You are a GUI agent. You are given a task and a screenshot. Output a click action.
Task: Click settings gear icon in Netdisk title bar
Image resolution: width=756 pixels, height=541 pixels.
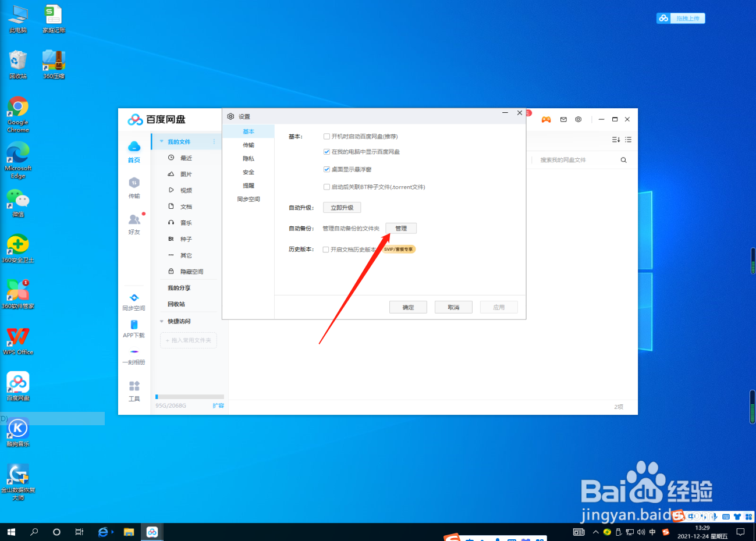tap(578, 119)
